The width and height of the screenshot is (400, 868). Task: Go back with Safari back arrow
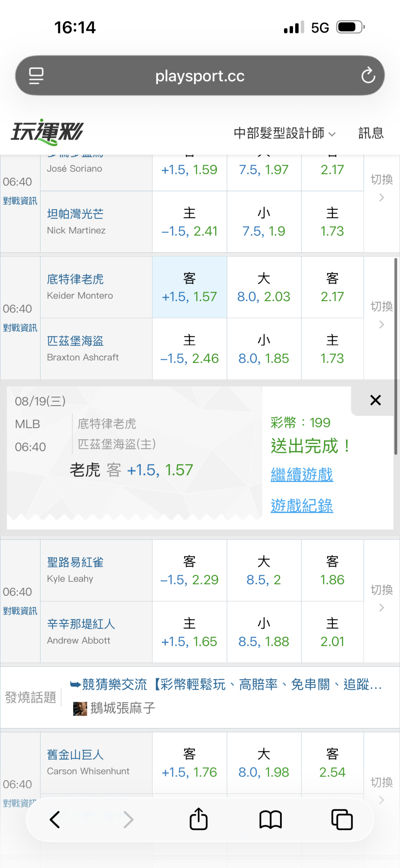click(55, 819)
